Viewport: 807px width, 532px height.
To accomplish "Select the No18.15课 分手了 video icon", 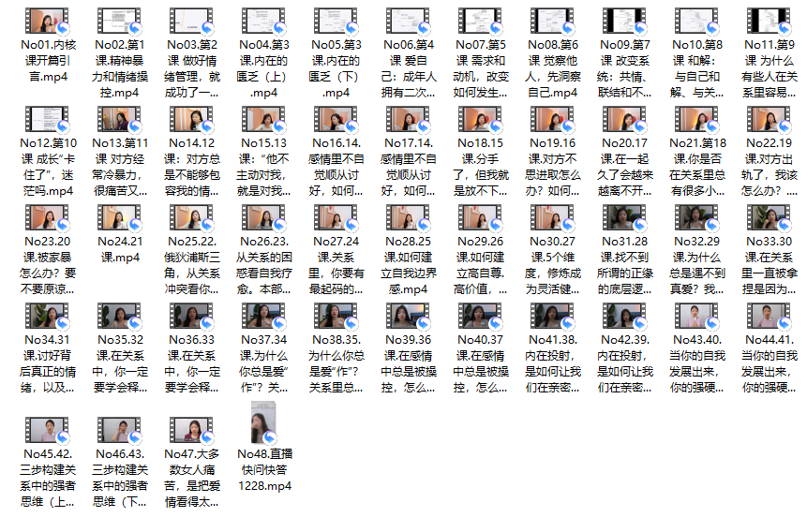I will (x=480, y=119).
